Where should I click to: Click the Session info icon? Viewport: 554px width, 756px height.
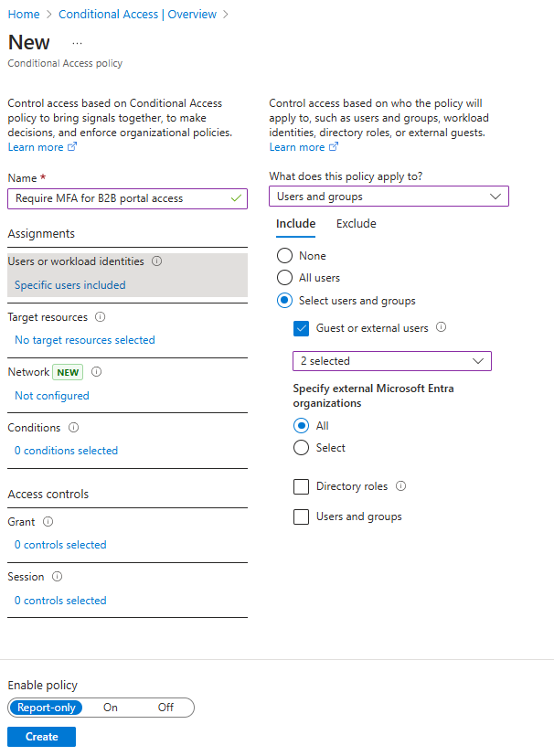pos(56,576)
